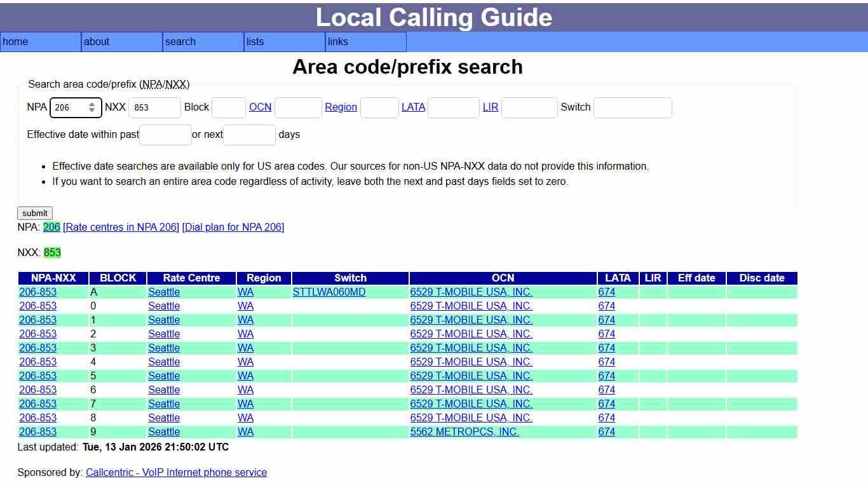Open the Rate centres in NPA 206 link
This screenshot has width=868, height=488.
[122, 227]
